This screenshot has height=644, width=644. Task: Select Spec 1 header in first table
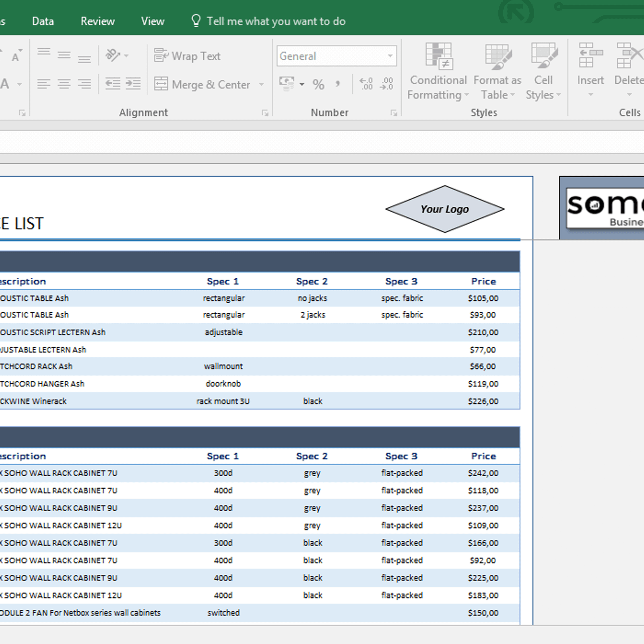tap(223, 281)
